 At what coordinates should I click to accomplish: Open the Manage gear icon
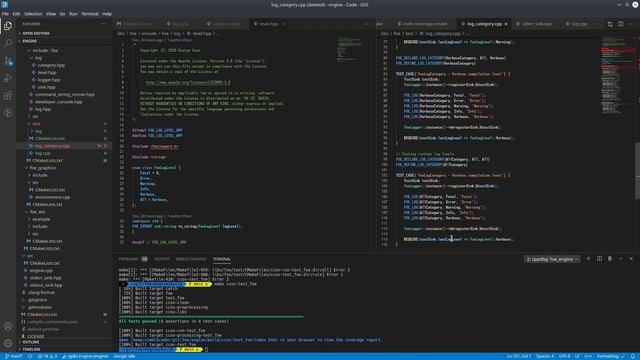point(8,343)
